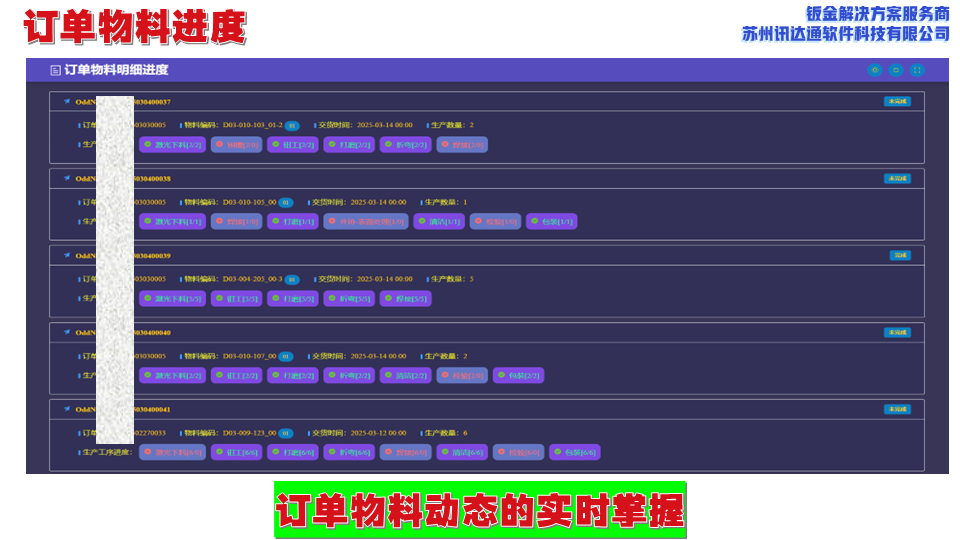Select 外协-表面处理[1/0] step in order 030400038
The image size is (960, 540).
click(366, 222)
